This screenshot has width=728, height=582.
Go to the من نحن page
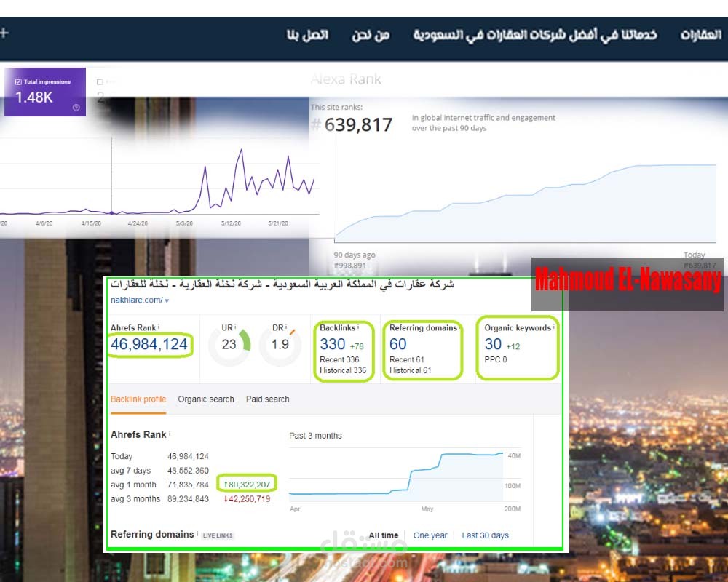point(371,35)
